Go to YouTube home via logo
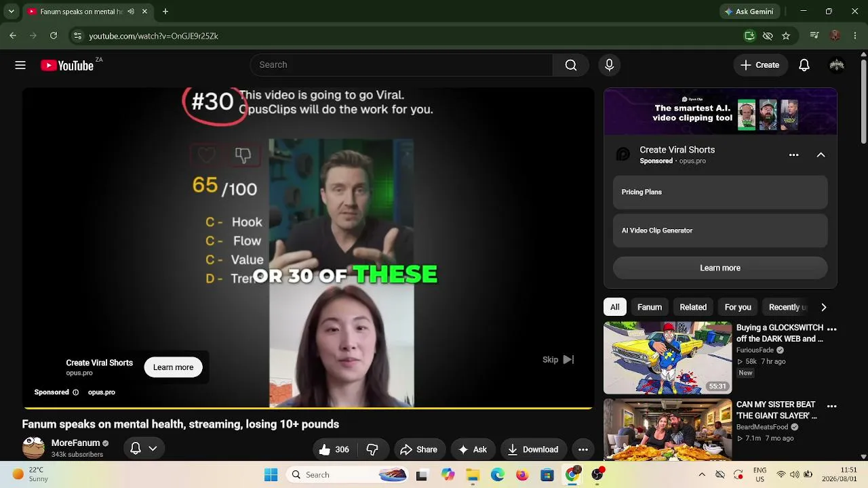Viewport: 868px width, 488px height. tap(67, 65)
